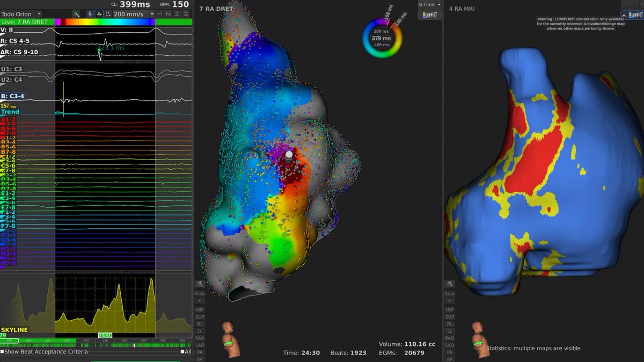Select the blue waveform display icon
This screenshot has height=362, width=644.
(91, 14)
